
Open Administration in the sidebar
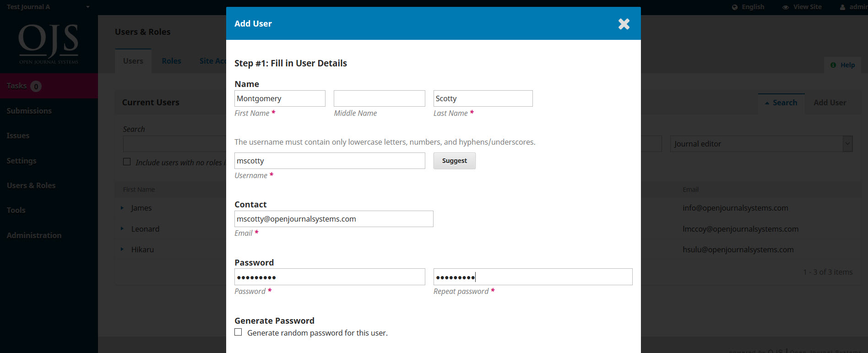(34, 235)
